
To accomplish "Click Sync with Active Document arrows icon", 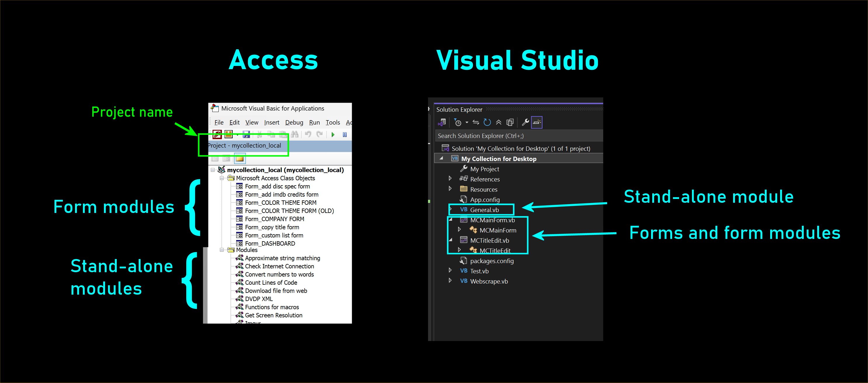I will tap(476, 123).
